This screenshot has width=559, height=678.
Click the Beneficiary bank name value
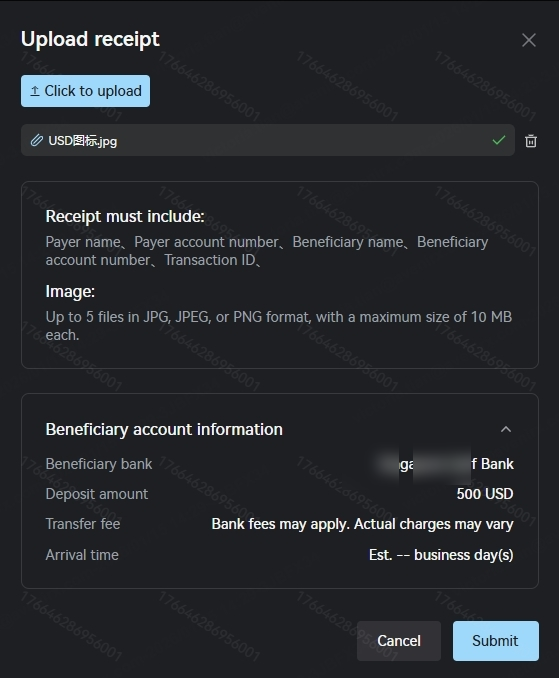445,464
